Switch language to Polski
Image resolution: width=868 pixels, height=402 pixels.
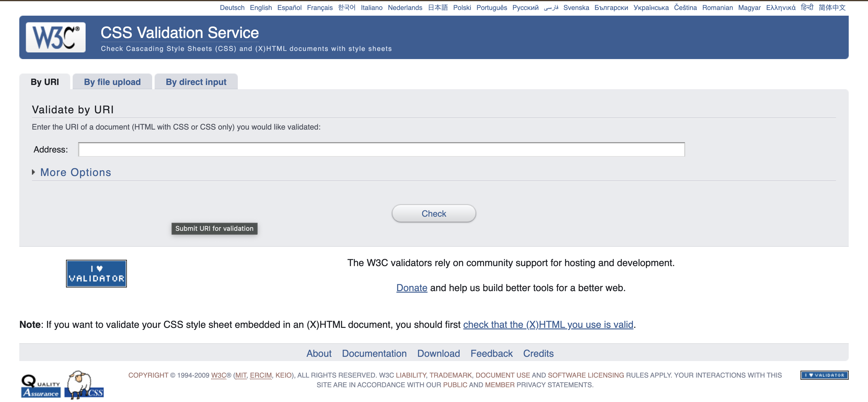tap(462, 8)
